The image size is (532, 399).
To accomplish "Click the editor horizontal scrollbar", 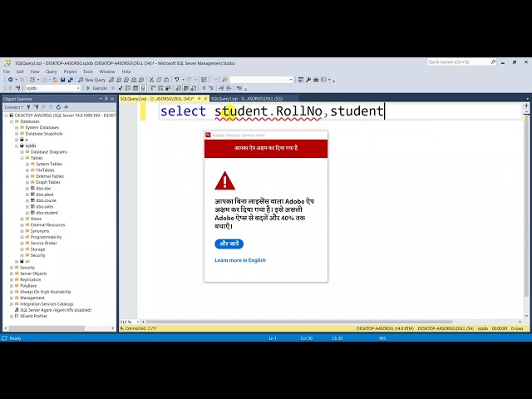I will pyautogui.click(x=298, y=322).
